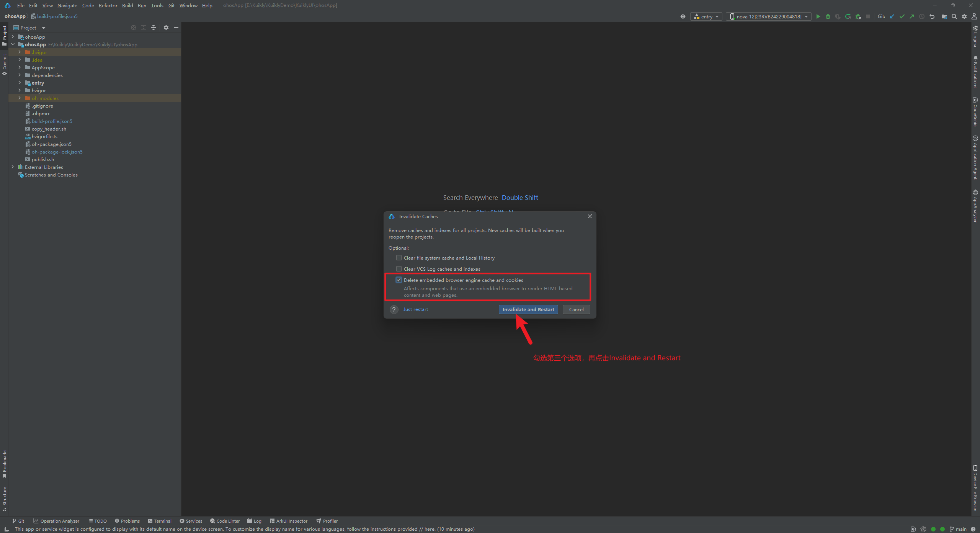The image size is (980, 533).
Task: Open Project Structure folder icon
Action: coord(944,16)
